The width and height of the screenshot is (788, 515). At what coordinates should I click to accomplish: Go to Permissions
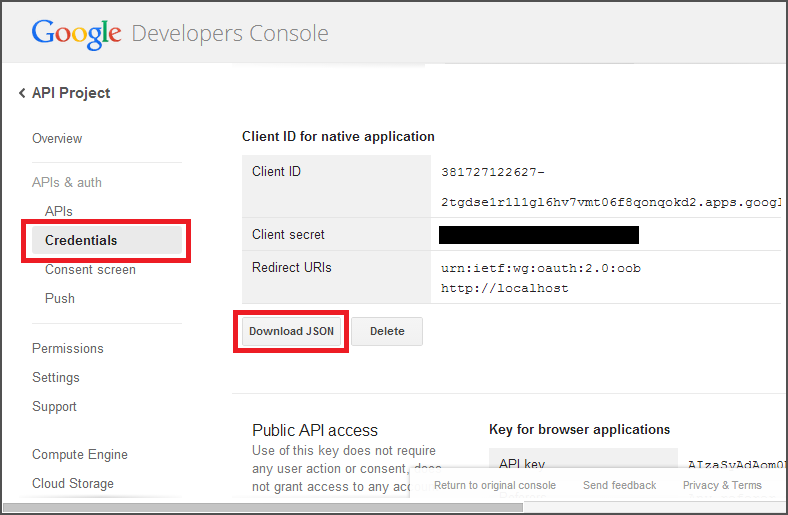68,348
